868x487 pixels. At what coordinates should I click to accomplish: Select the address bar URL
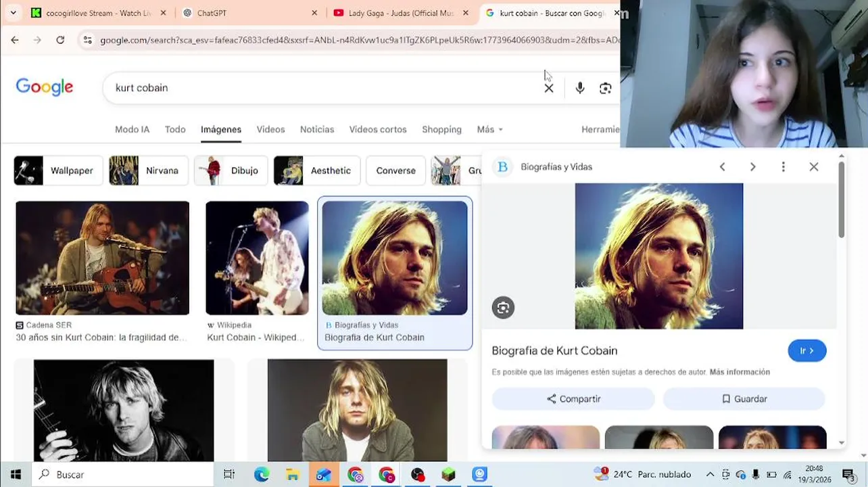360,40
